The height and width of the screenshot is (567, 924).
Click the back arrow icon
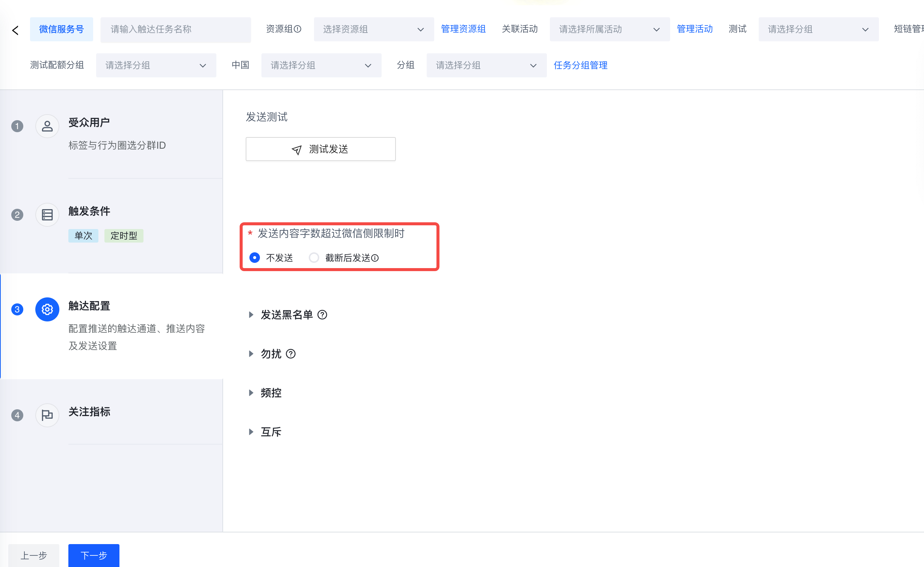click(15, 30)
